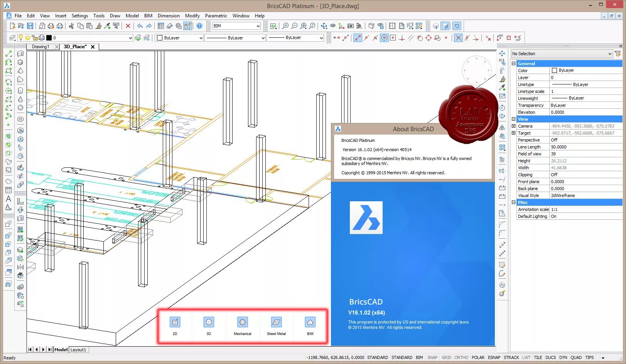Click the viewports layout icon
The height and width of the screenshot is (364, 626).
point(392,26)
